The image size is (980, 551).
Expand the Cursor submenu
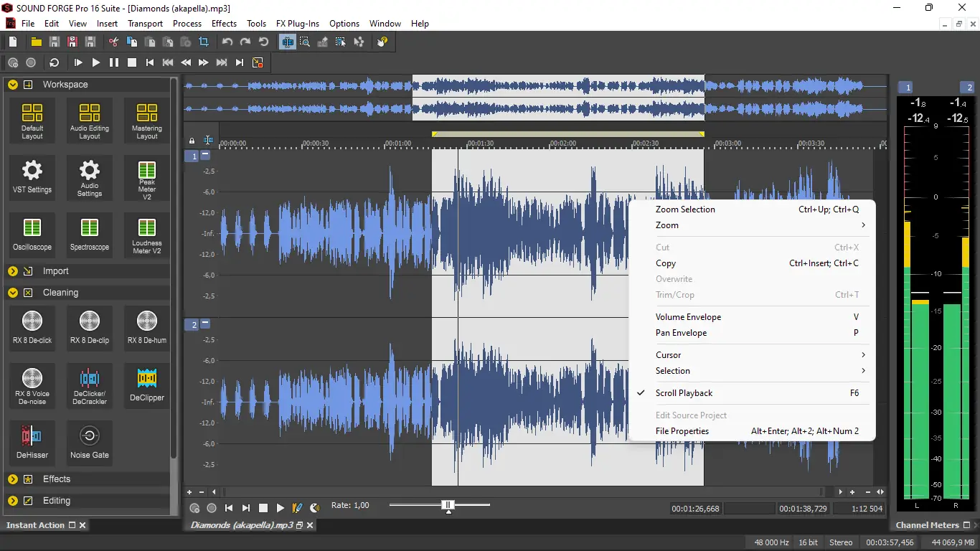(x=668, y=354)
